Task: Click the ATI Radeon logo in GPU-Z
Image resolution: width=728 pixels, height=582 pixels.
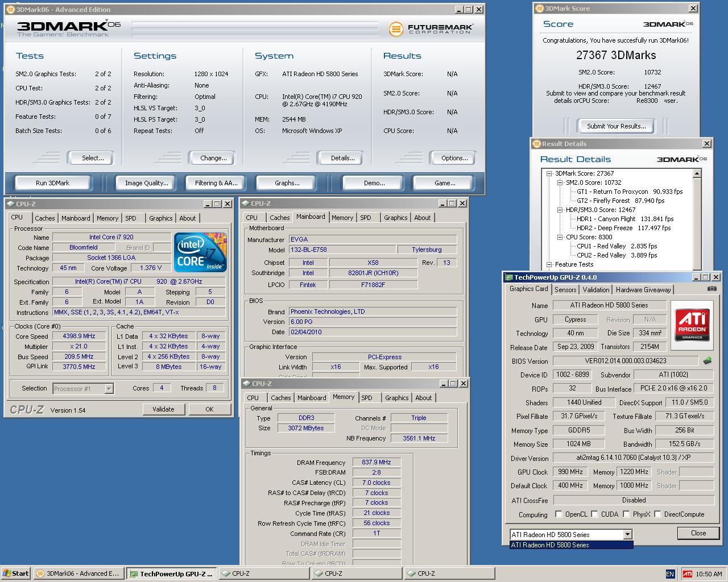Action: coord(692,324)
